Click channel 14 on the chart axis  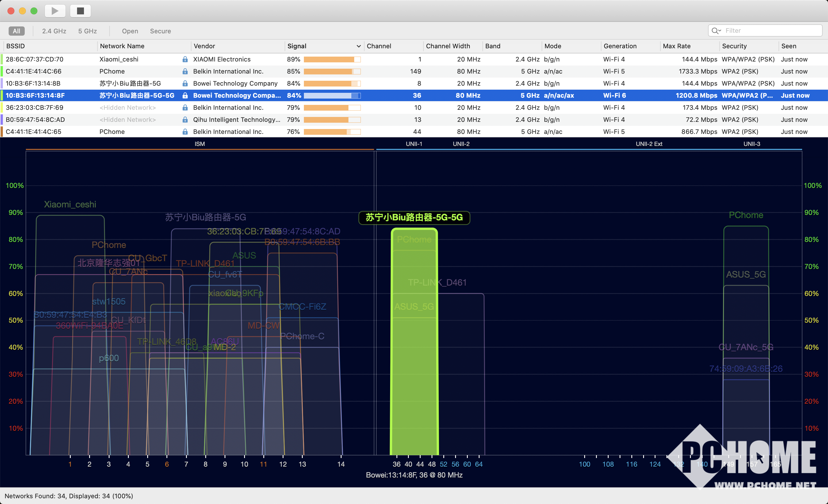tap(341, 464)
